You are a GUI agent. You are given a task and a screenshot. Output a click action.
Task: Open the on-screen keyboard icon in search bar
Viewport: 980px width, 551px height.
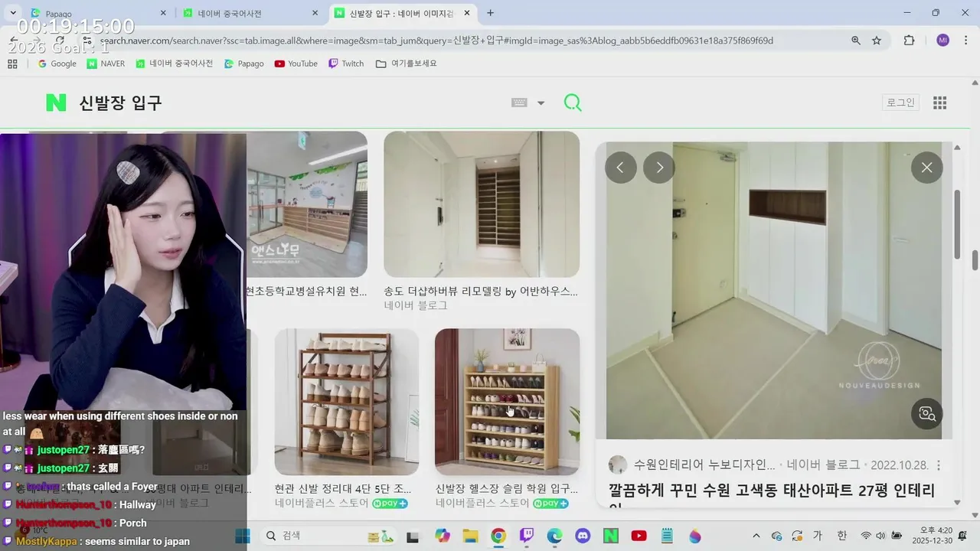(x=519, y=103)
